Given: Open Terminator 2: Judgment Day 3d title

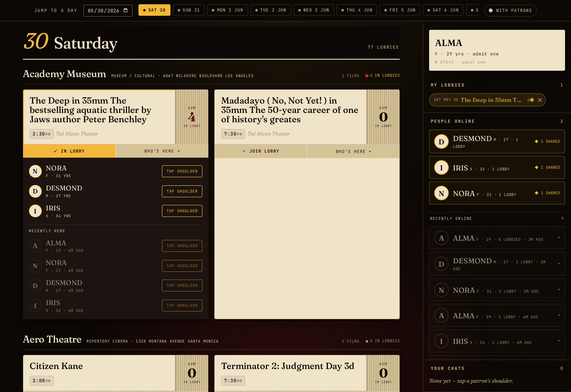Looking at the screenshot, I should pos(288,366).
